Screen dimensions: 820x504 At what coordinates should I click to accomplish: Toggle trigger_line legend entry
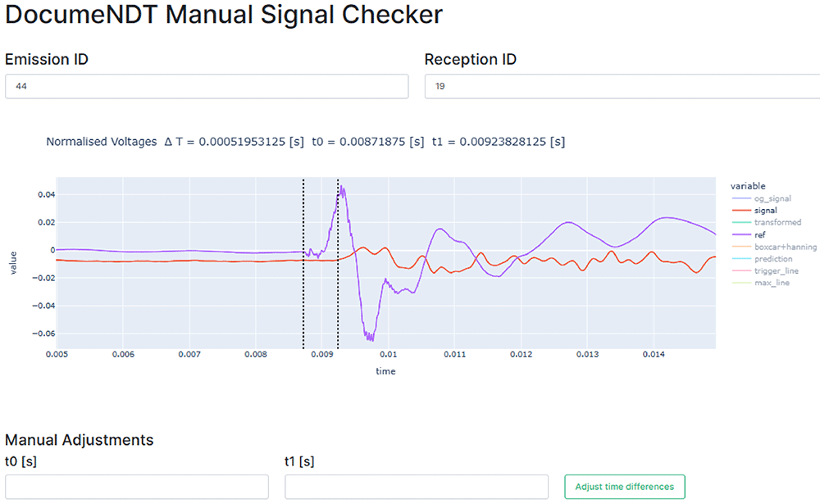[x=765, y=270]
